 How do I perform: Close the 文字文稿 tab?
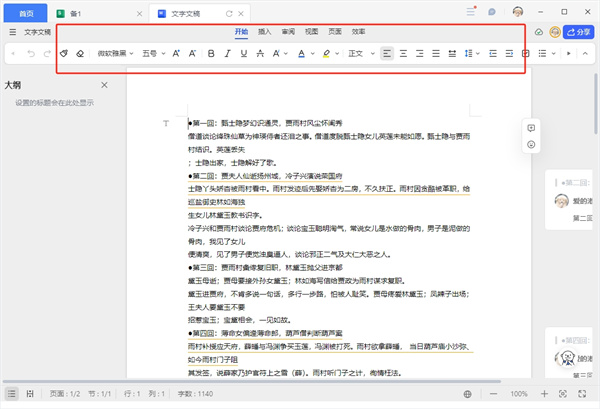pos(241,14)
